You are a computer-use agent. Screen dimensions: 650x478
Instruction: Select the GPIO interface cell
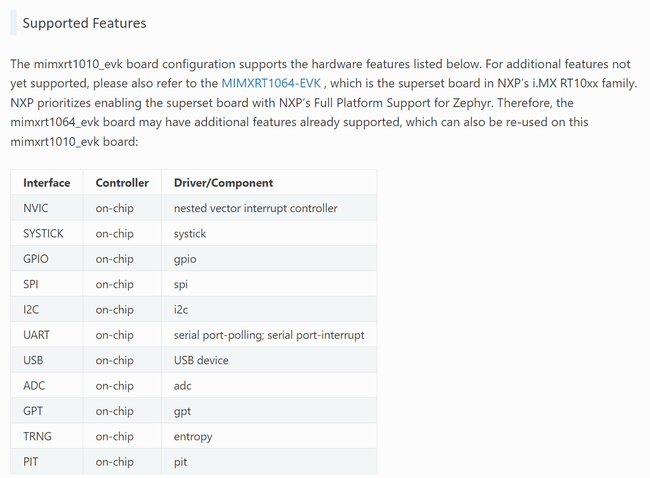pos(36,259)
